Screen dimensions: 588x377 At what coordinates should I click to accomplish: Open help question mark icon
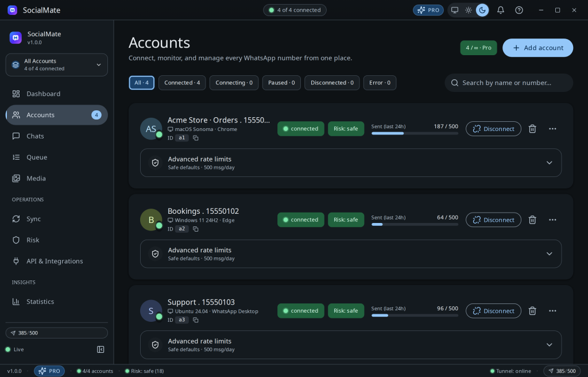point(519,10)
